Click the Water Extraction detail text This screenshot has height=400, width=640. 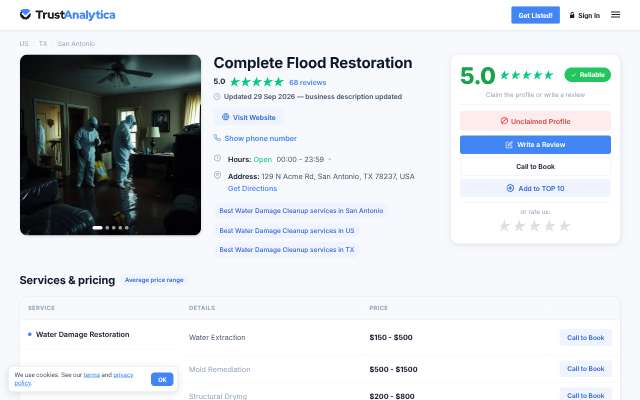[217, 338]
